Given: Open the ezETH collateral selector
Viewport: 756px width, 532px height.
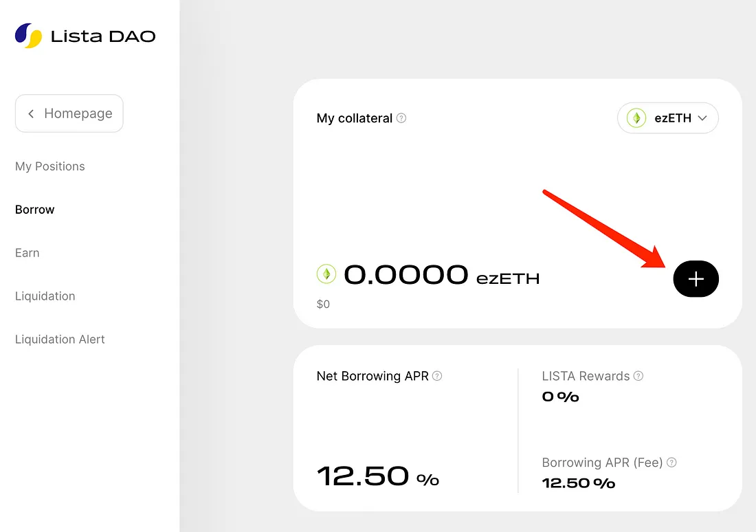Looking at the screenshot, I should click(x=668, y=118).
